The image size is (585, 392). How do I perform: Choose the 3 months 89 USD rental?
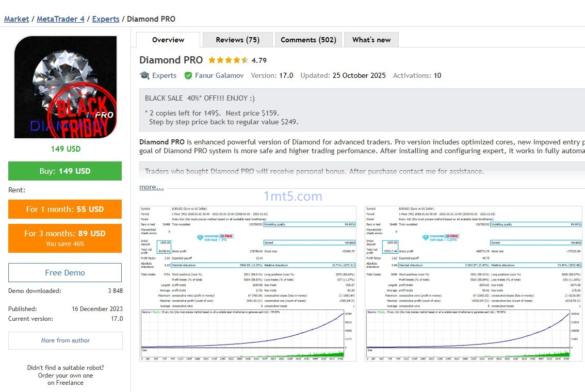tap(65, 238)
